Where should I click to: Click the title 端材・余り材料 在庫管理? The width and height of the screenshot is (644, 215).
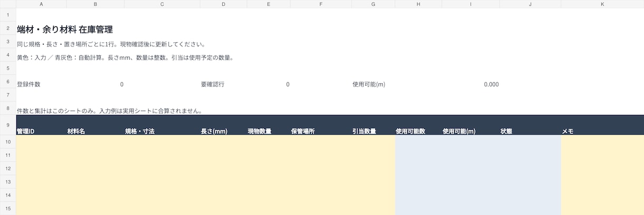(65, 30)
